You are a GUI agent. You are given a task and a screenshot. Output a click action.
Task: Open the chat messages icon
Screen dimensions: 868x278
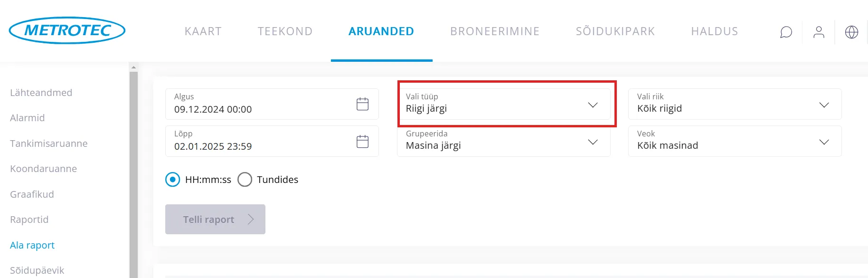point(786,32)
